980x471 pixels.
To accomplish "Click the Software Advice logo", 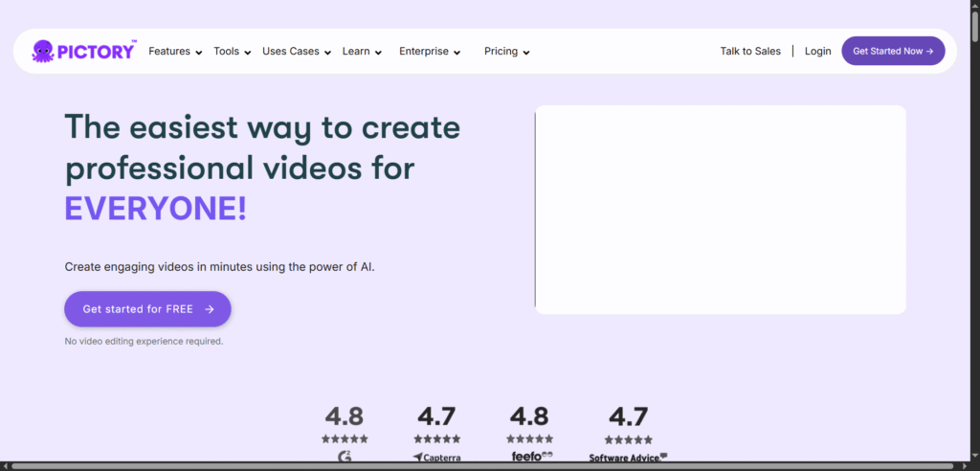I will pos(628,458).
